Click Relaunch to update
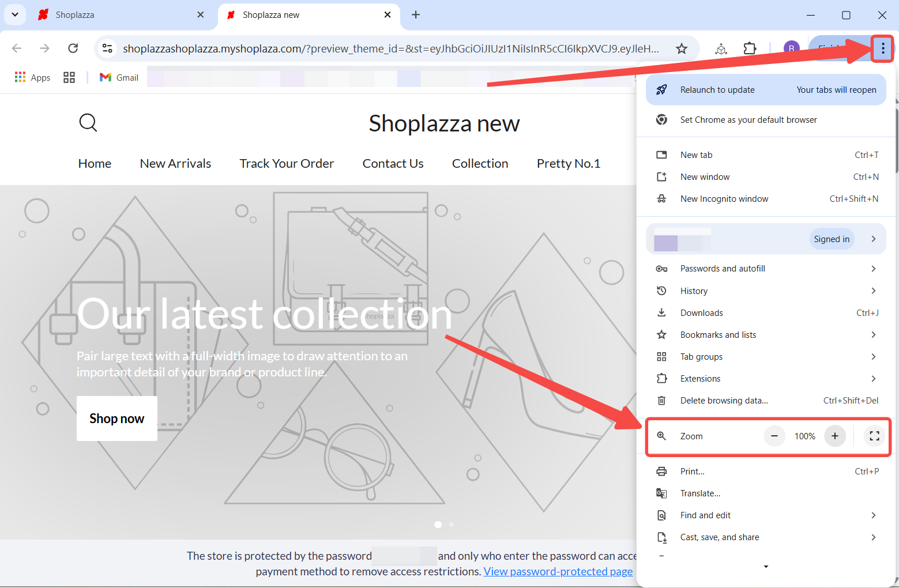This screenshot has width=899, height=588. click(x=766, y=89)
